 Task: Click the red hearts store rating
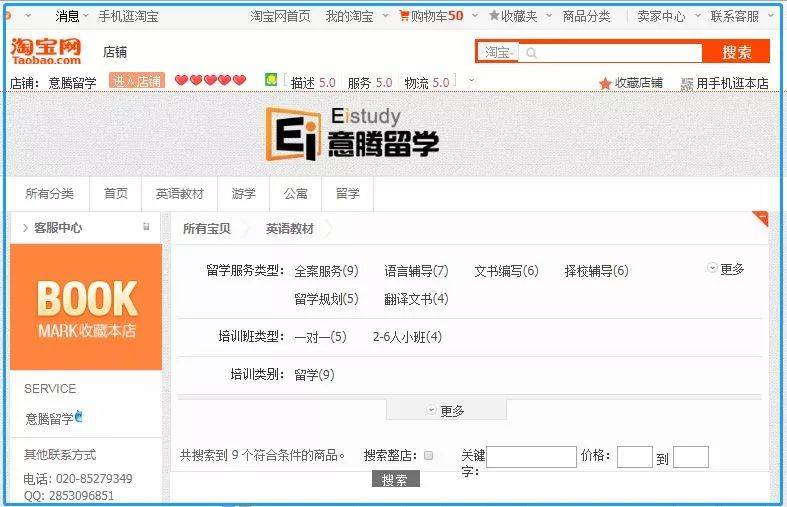[210, 81]
